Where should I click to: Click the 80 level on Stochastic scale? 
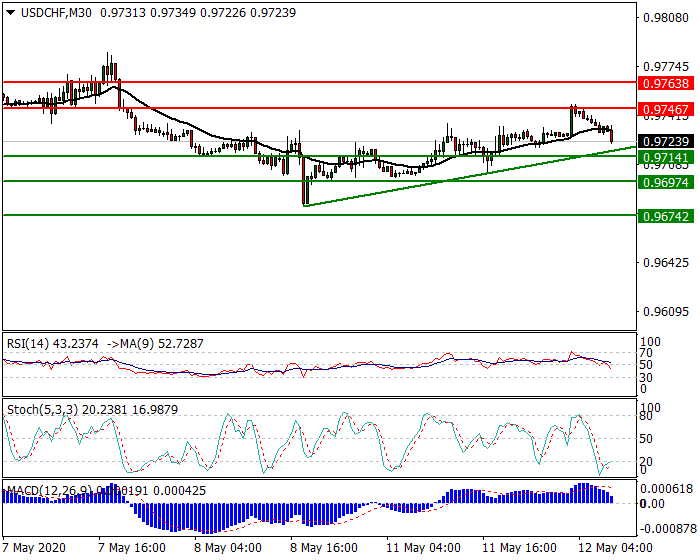[646, 417]
